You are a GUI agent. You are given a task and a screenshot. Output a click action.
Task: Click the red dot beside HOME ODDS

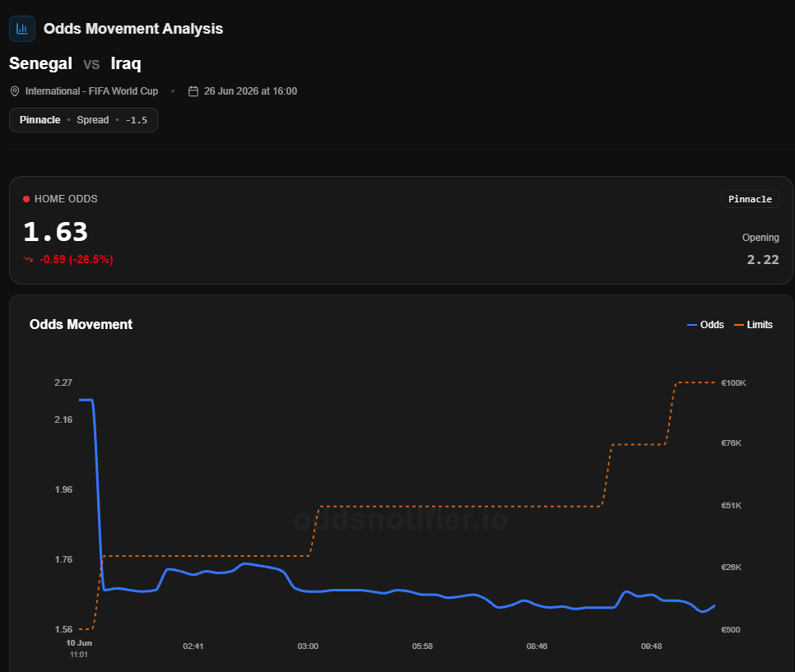coord(26,199)
